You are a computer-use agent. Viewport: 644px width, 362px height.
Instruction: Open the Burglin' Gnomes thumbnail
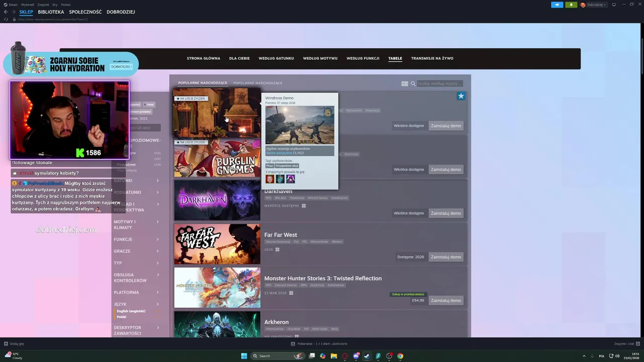tap(217, 157)
